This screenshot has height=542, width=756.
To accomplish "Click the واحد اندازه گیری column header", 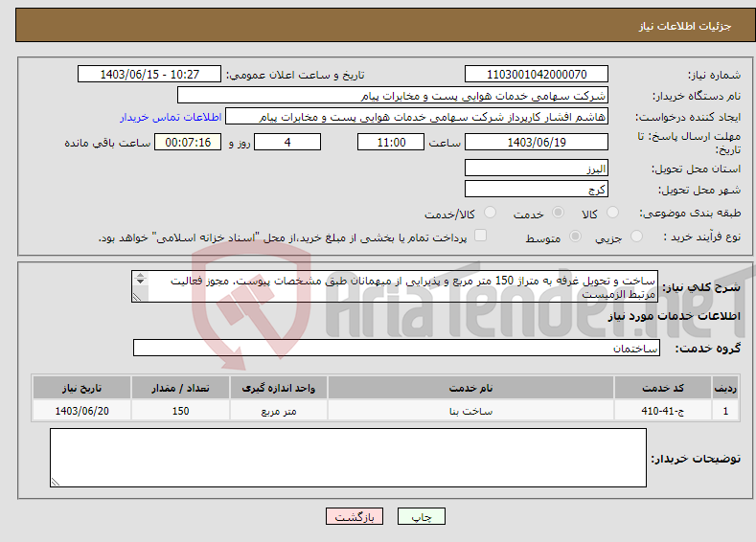I will coord(279,388).
